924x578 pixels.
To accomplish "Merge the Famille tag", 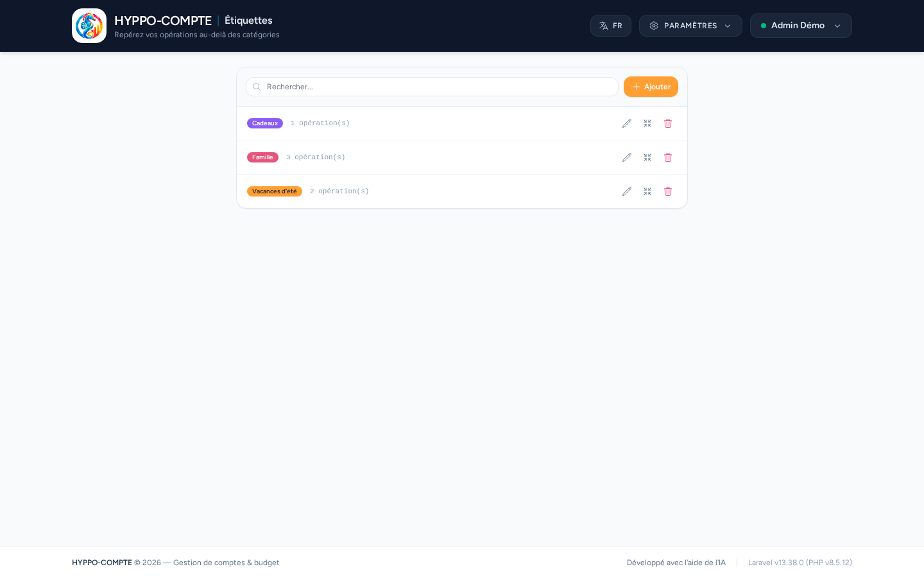I will coord(647,157).
